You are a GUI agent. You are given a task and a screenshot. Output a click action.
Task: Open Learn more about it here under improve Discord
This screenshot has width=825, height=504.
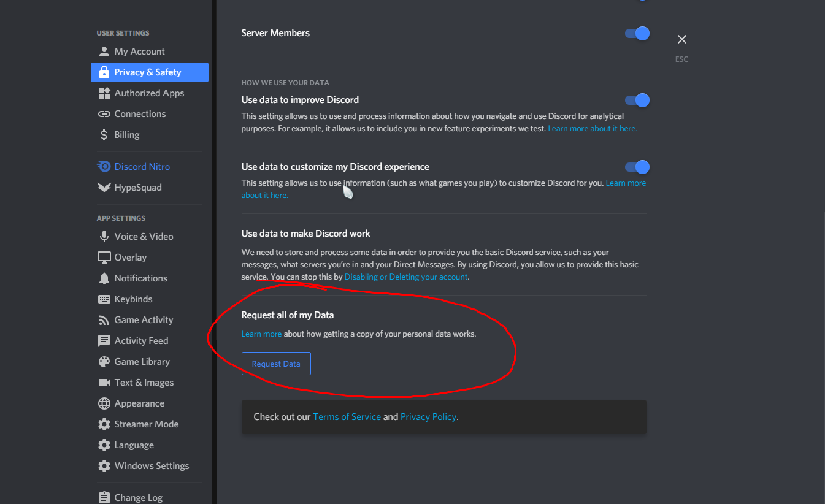coord(593,129)
